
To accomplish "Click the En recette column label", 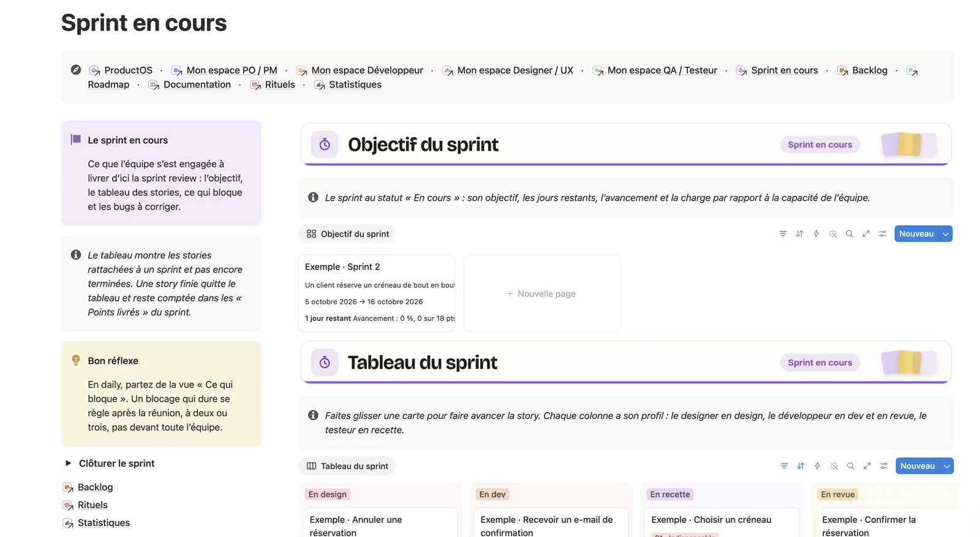I will [670, 494].
